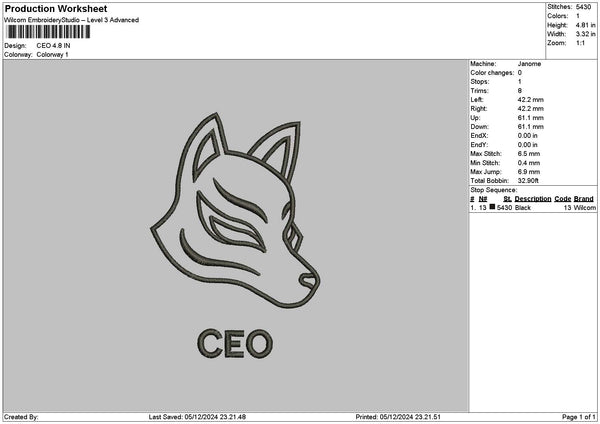The width and height of the screenshot is (600, 424).
Task: Click the Stitches count value 5430
Action: coord(583,7)
